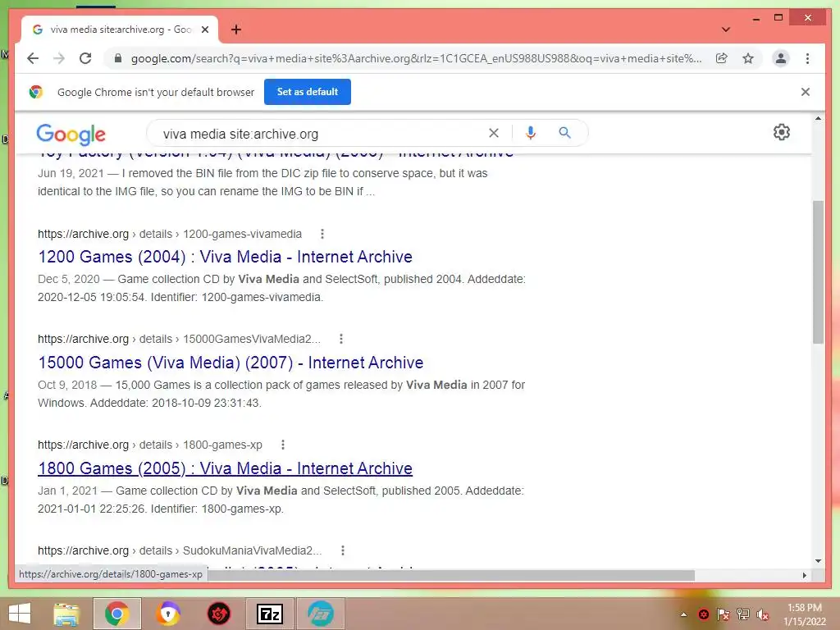Viewport: 840px width, 630px height.
Task: Open the tab search chevron
Action: pyautogui.click(x=726, y=30)
